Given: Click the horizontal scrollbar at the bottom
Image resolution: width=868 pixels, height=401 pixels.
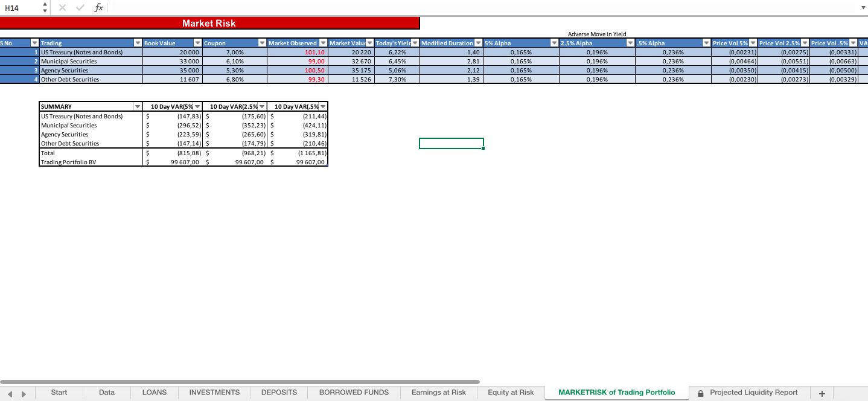Looking at the screenshot, I should (241, 380).
